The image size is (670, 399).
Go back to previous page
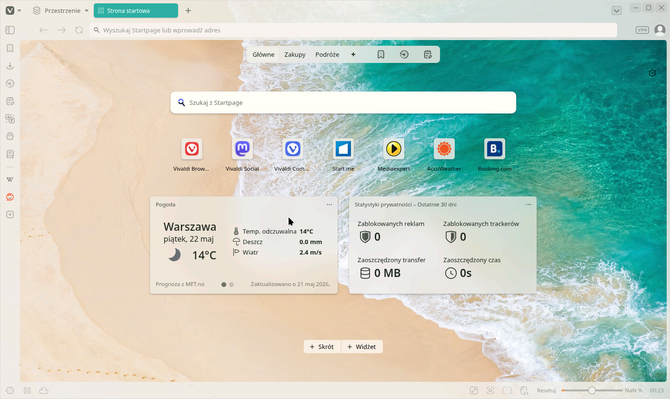44,30
